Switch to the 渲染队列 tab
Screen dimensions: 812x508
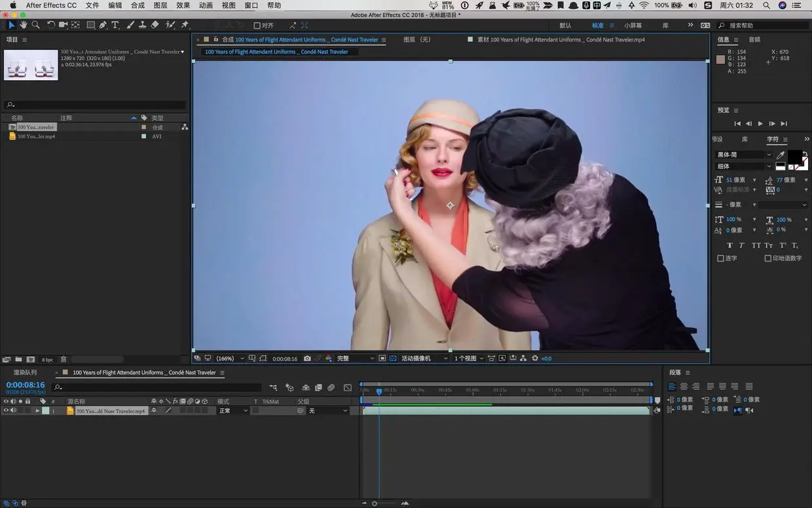point(26,372)
